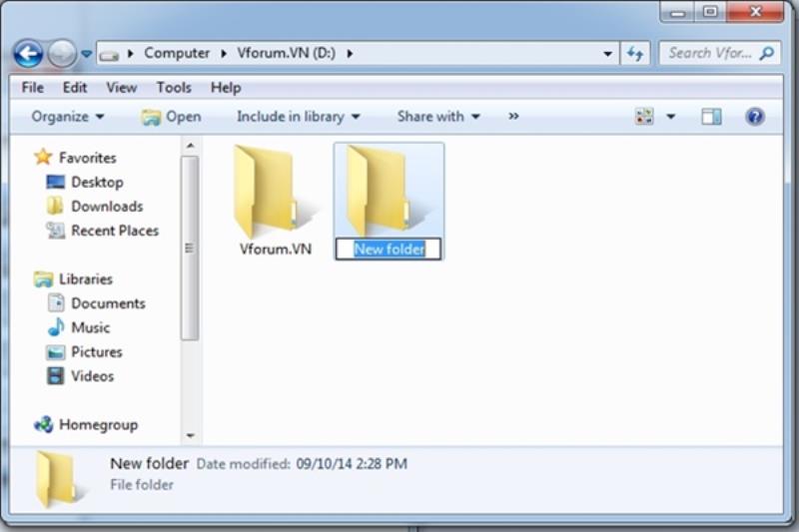Screen dimensions: 799x532
Task: Select Vforum.VN (D:) in the address path
Action: coord(286,53)
